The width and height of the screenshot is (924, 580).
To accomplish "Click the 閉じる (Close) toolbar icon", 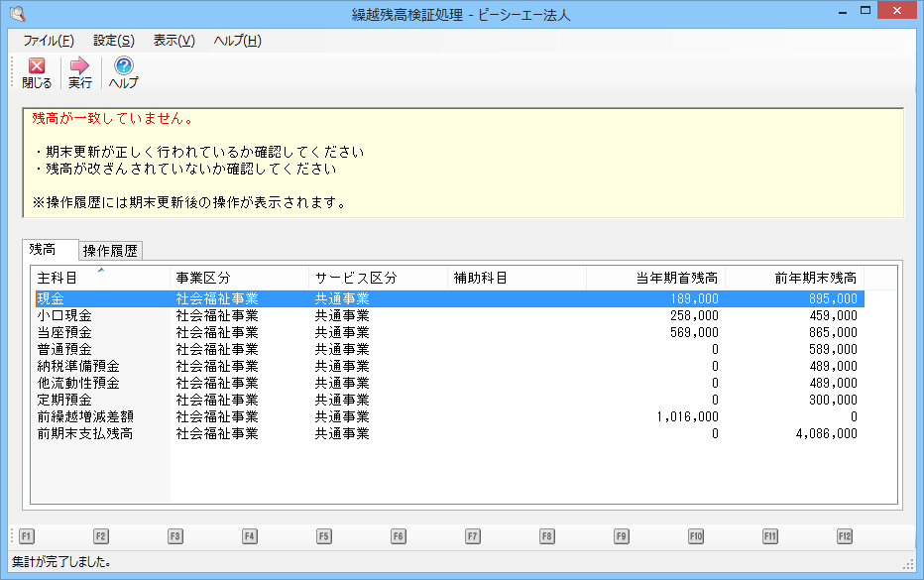I will tap(37, 66).
